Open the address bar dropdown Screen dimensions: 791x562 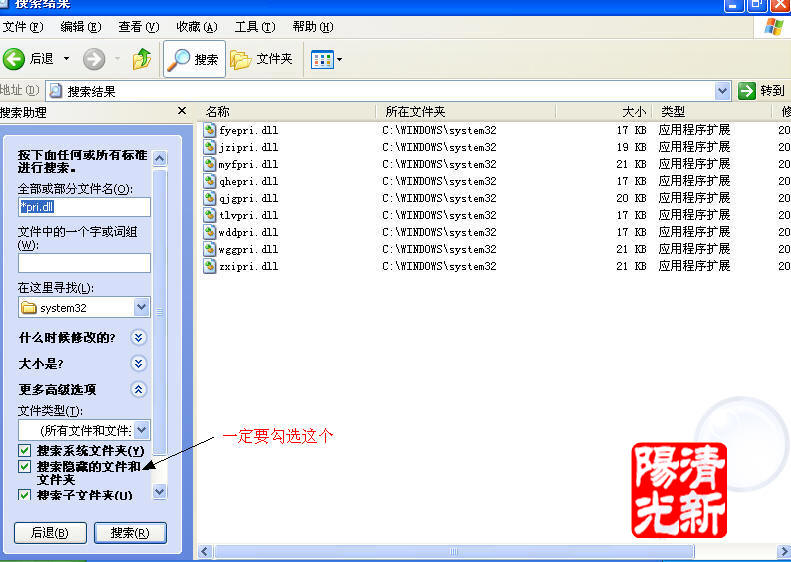click(722, 91)
